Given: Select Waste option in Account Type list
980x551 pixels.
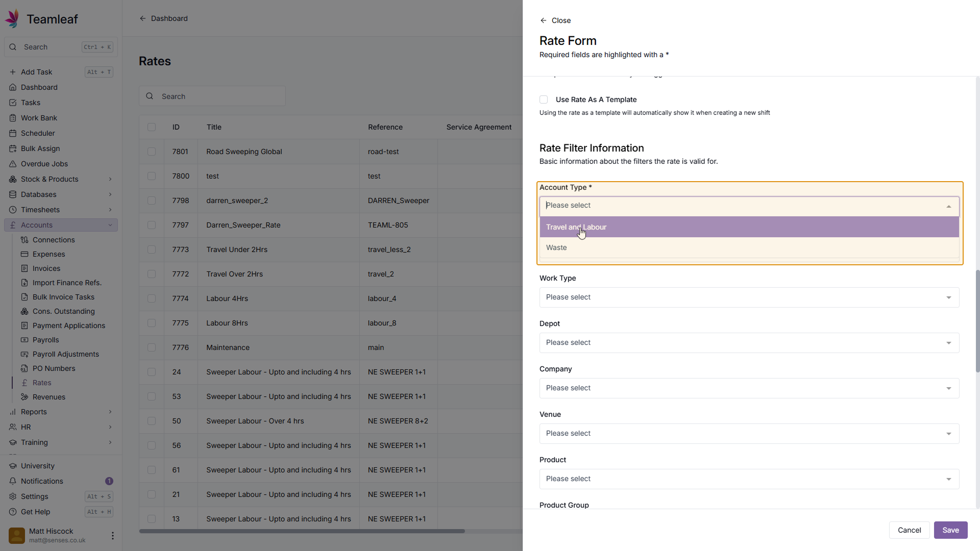Looking at the screenshot, I should pyautogui.click(x=556, y=248).
